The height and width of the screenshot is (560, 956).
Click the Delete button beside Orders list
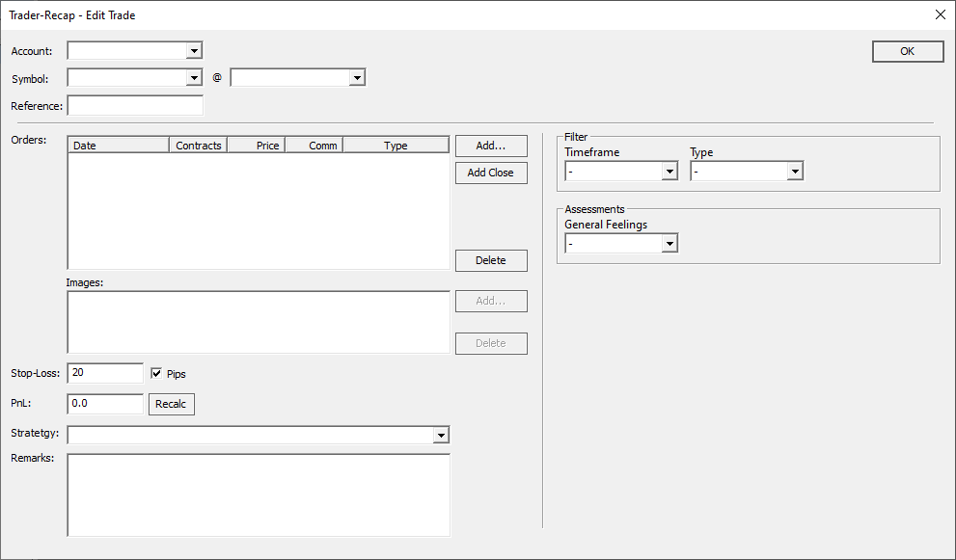(x=491, y=260)
